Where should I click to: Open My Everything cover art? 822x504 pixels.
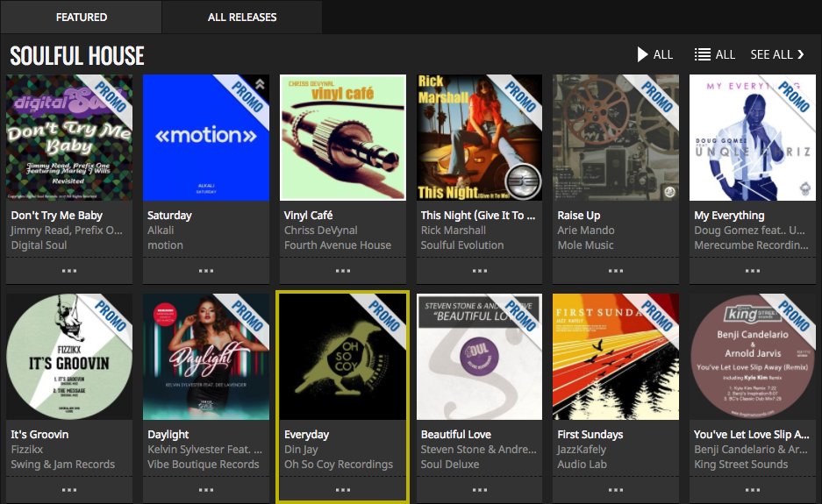click(x=753, y=138)
